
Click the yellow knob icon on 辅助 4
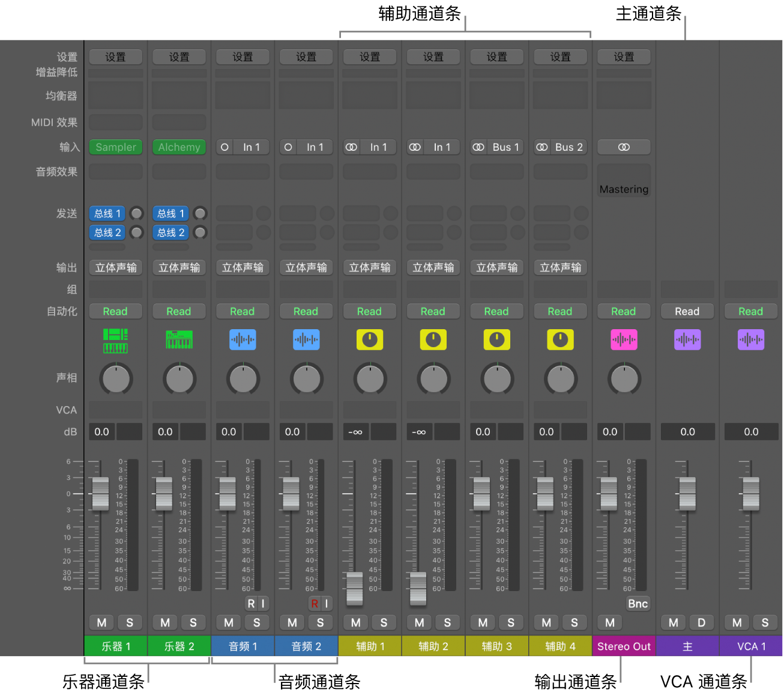click(x=560, y=339)
